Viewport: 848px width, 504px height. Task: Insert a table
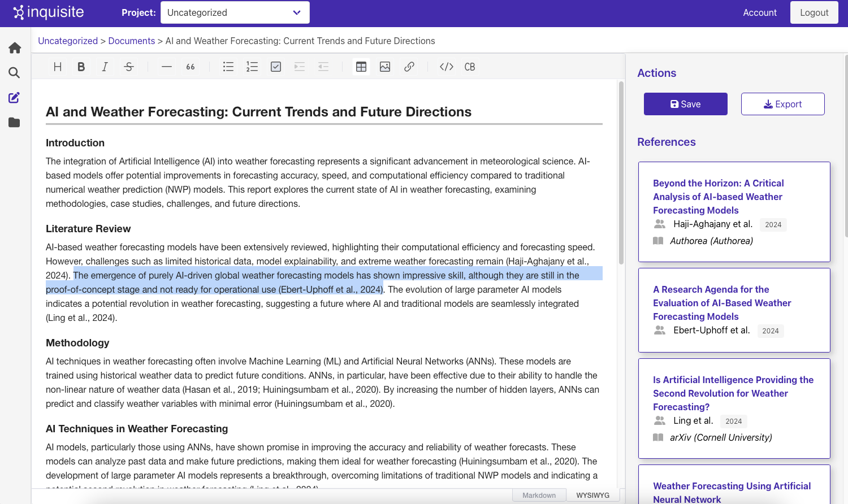[x=361, y=67]
